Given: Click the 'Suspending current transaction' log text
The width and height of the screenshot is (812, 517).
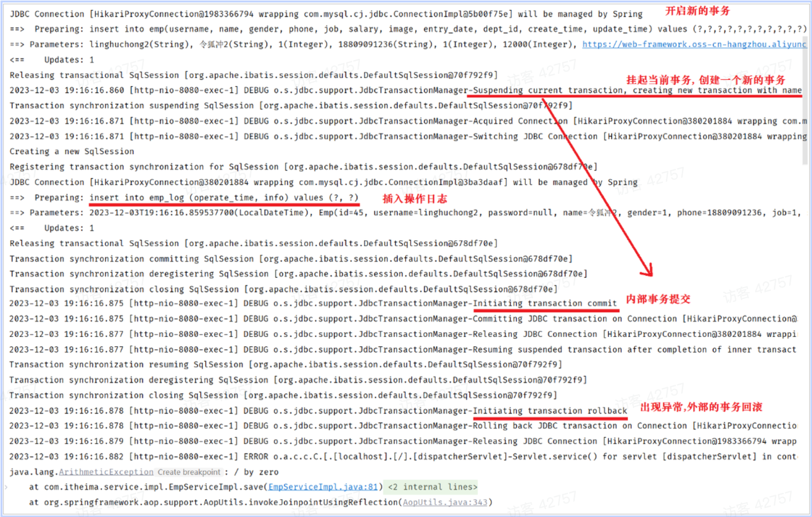Looking at the screenshot, I should pos(548,90).
